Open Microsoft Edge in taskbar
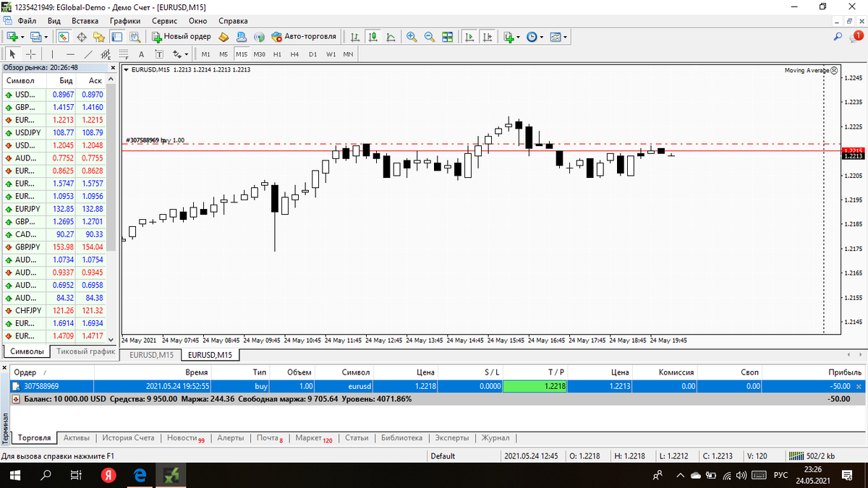The width and height of the screenshot is (868, 488). (x=140, y=475)
